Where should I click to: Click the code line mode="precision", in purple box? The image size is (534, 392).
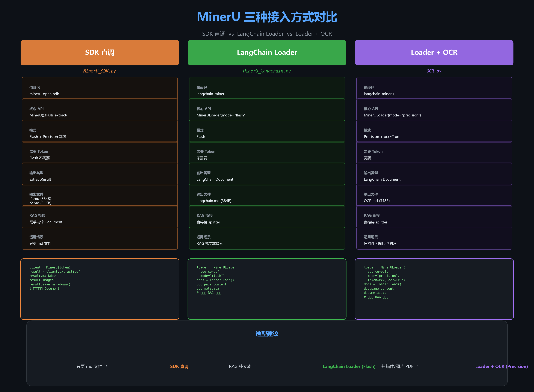(384, 276)
